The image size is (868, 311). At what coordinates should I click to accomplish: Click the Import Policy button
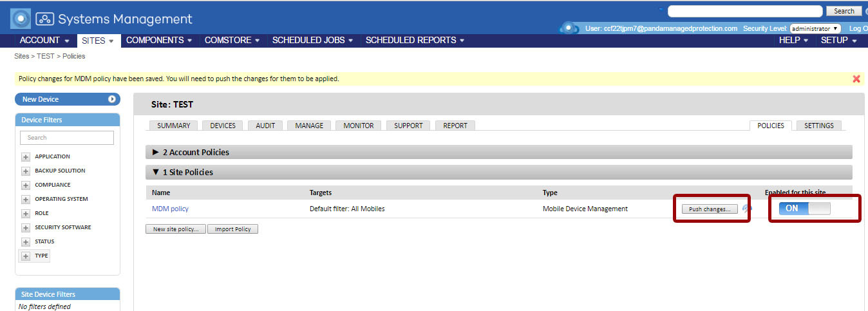[232, 229]
